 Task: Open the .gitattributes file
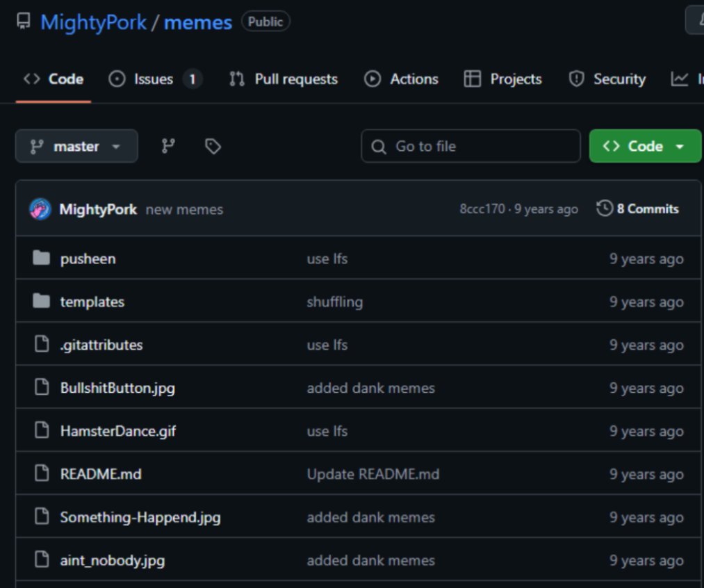coord(101,345)
